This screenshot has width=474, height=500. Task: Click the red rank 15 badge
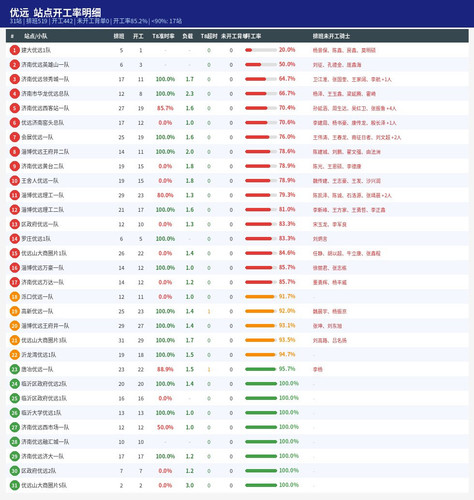[x=14, y=253]
